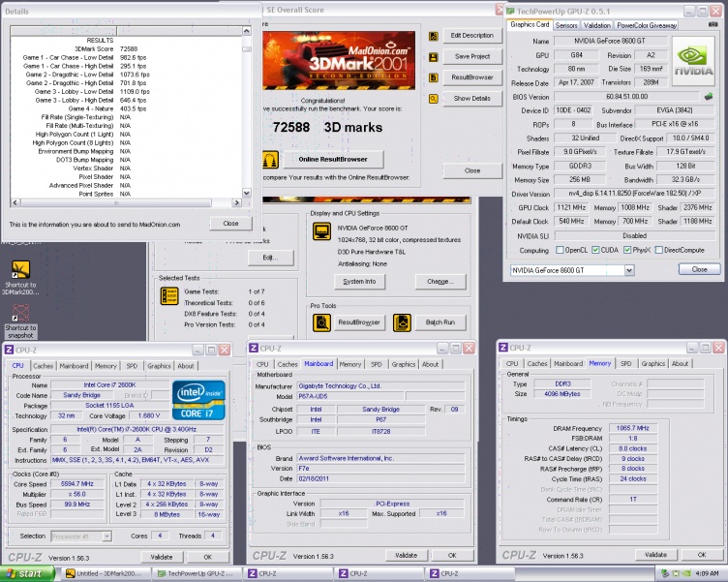The width and height of the screenshot is (728, 582).
Task: Open the CPU-Z processor Selection dropdown
Action: pyautogui.click(x=106, y=536)
